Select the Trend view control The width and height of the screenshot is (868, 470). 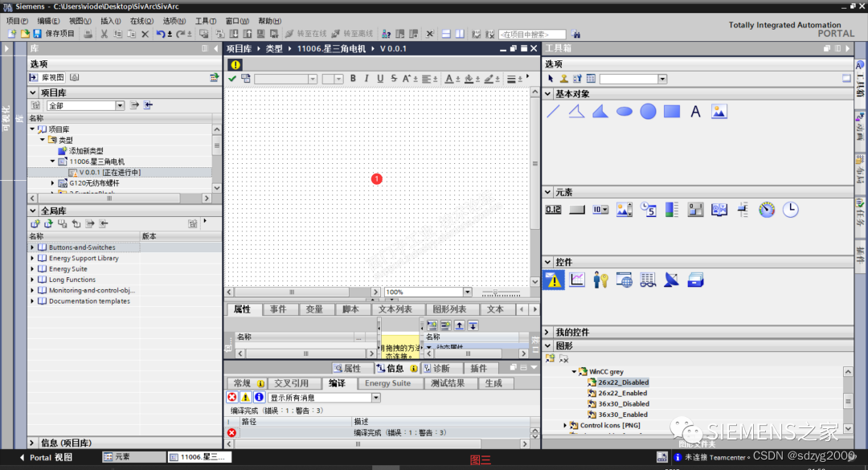click(577, 280)
